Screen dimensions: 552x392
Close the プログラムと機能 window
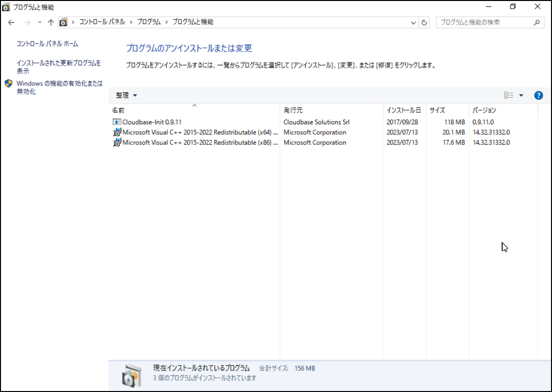pos(537,7)
